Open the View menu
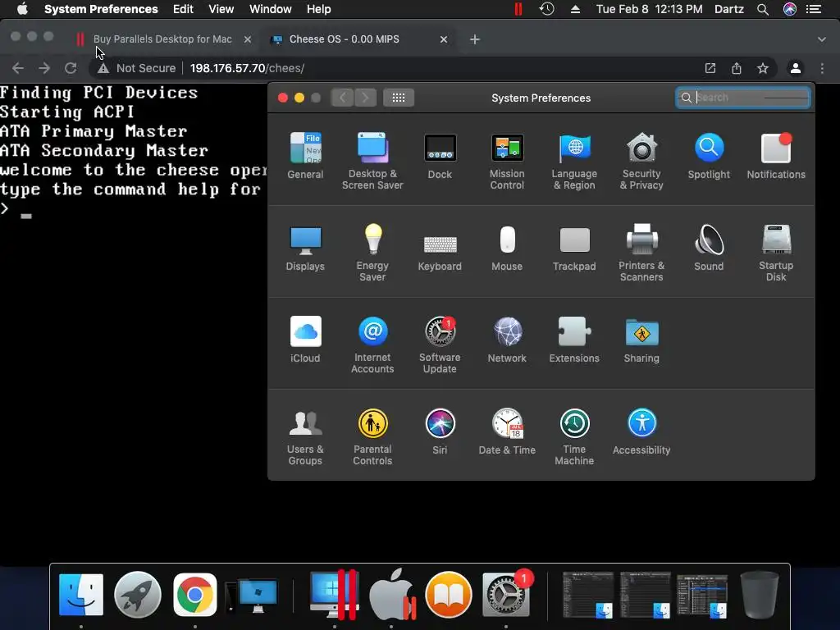Image resolution: width=840 pixels, height=630 pixels. coord(221,9)
